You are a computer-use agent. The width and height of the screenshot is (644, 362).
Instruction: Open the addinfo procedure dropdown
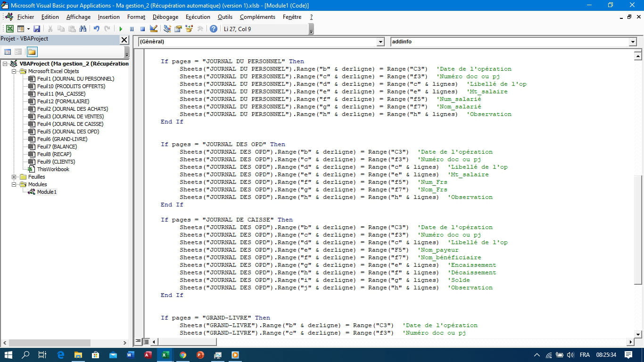633,41
